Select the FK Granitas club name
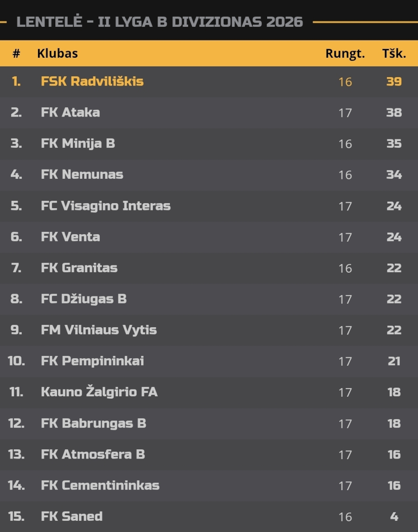This screenshot has width=418, height=532. (x=79, y=268)
